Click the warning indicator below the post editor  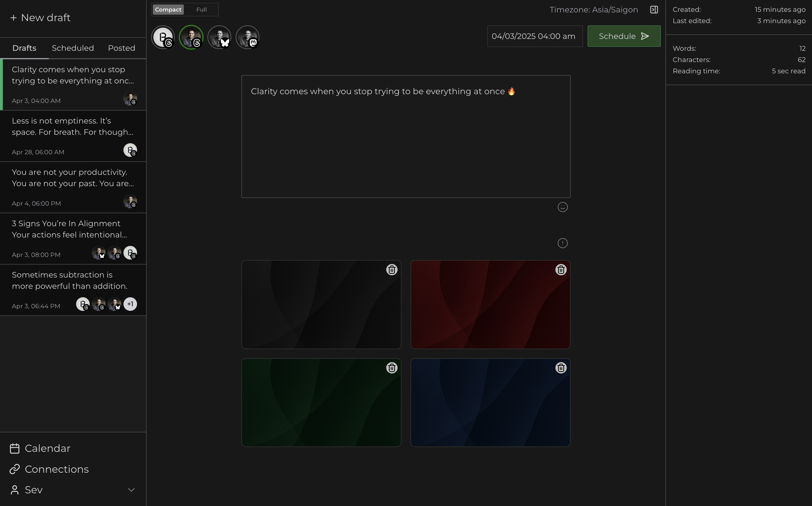[x=562, y=243]
